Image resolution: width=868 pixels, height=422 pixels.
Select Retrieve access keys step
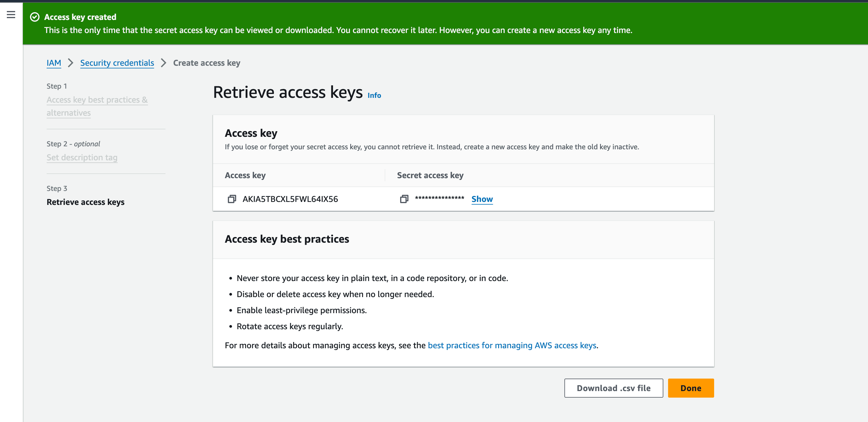coord(85,202)
